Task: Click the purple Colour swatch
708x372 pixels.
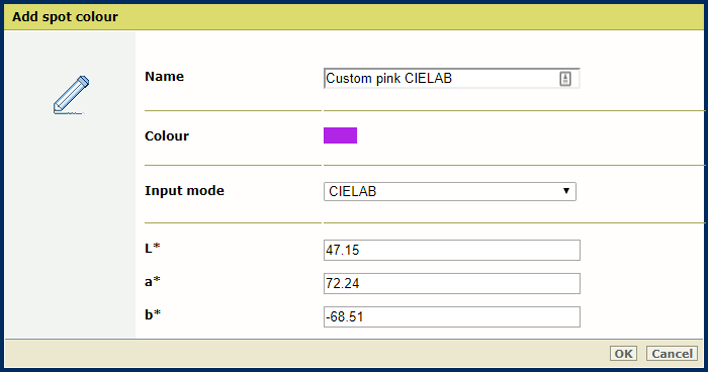Action: (x=340, y=135)
